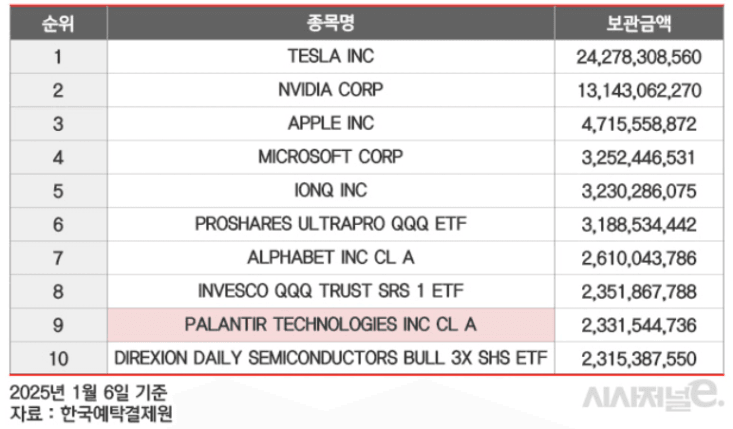This screenshot has width=733, height=429.
Task: Click Tesla's amount 24,278,308,560
Action: 638,57
